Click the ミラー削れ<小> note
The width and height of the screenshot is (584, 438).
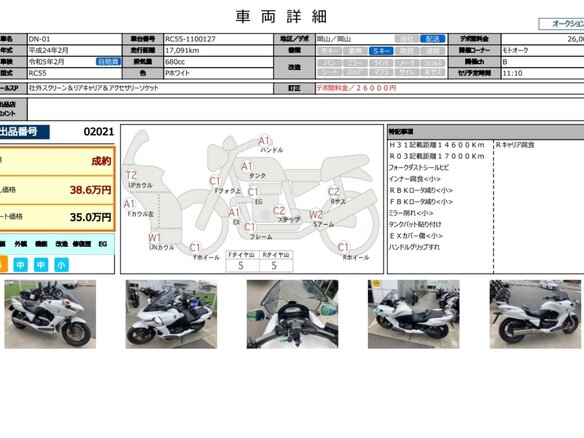pyautogui.click(x=411, y=213)
